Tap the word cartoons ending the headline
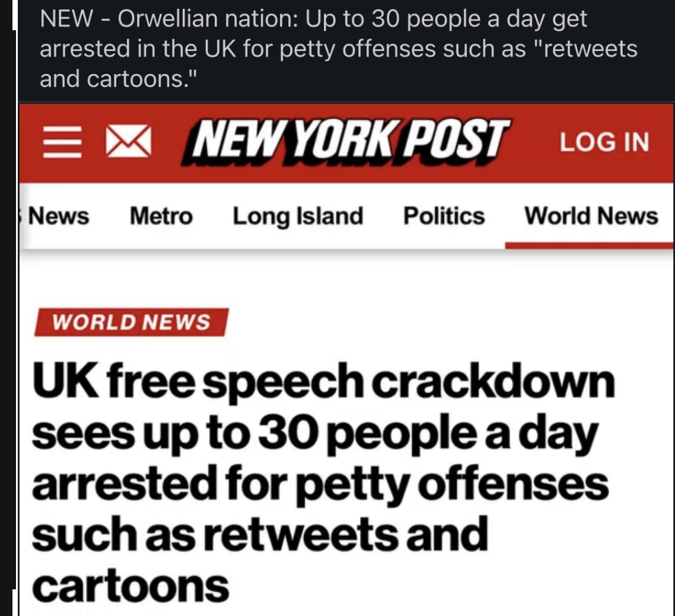The width and height of the screenshot is (675, 616). (130, 585)
